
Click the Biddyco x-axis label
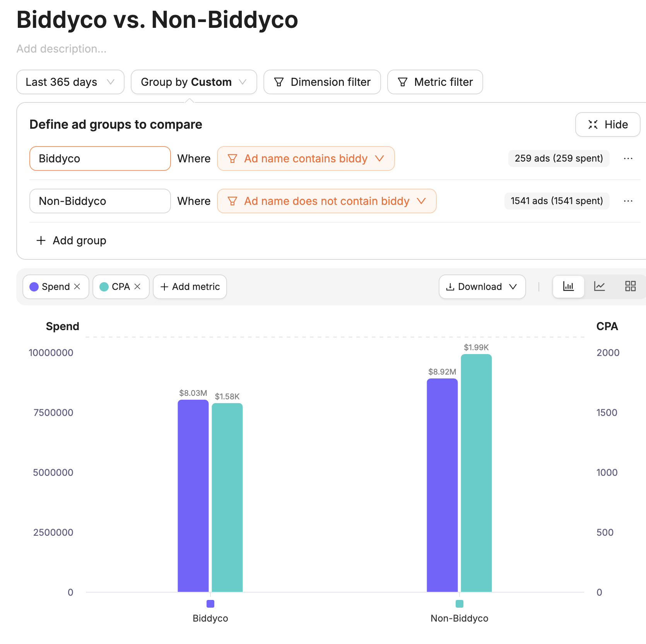coord(210,618)
